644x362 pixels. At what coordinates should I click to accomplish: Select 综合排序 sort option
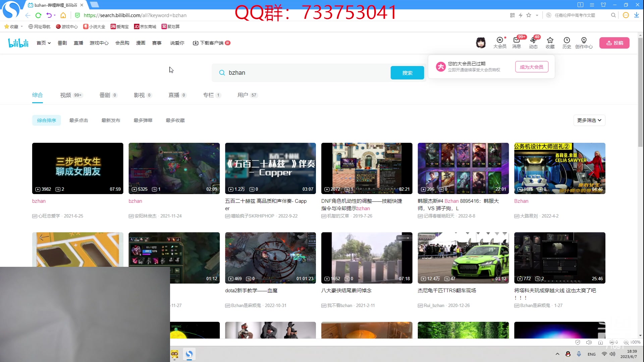pos(47,120)
